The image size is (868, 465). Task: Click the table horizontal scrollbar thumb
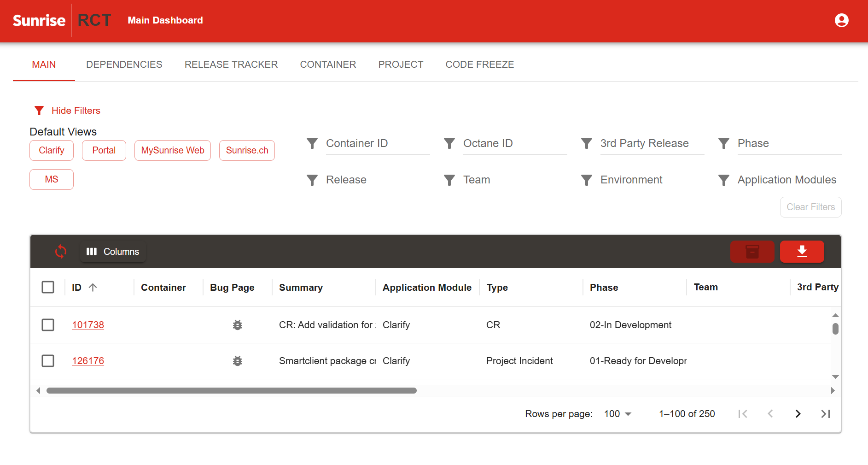tap(232, 390)
